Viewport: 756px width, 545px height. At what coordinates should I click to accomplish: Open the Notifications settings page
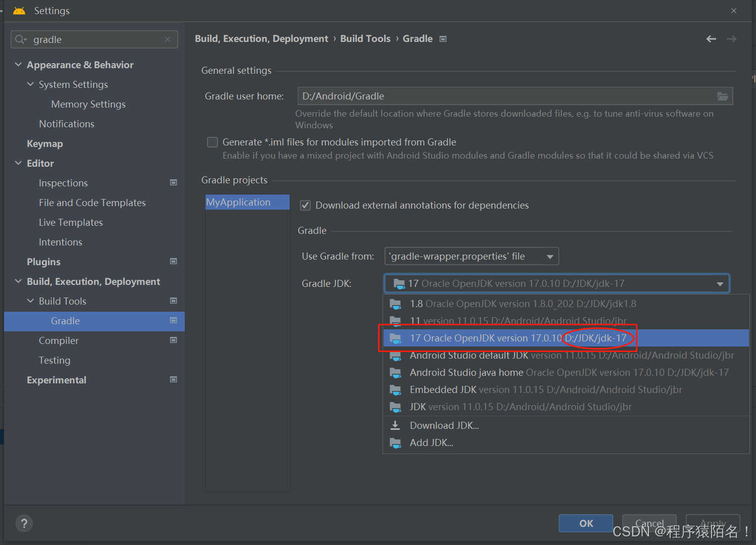[x=67, y=124]
